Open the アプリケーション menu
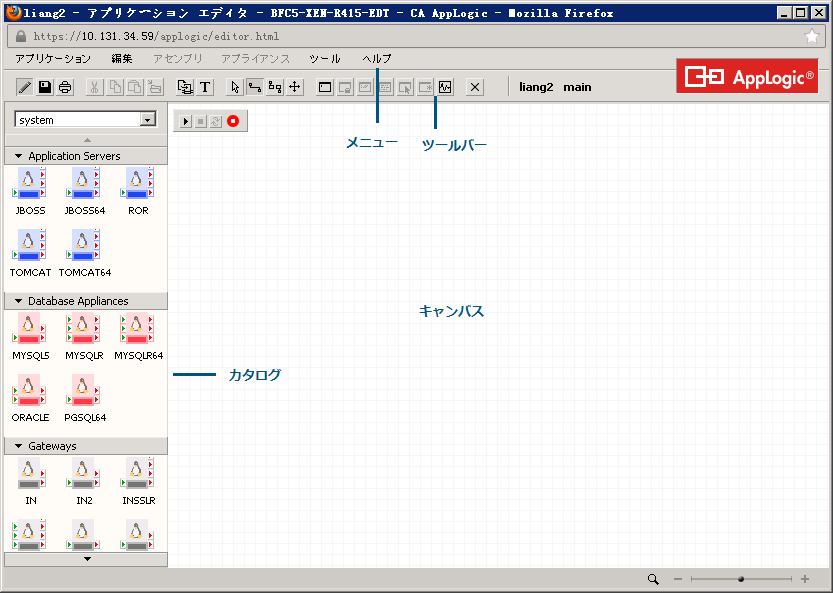 pos(53,59)
